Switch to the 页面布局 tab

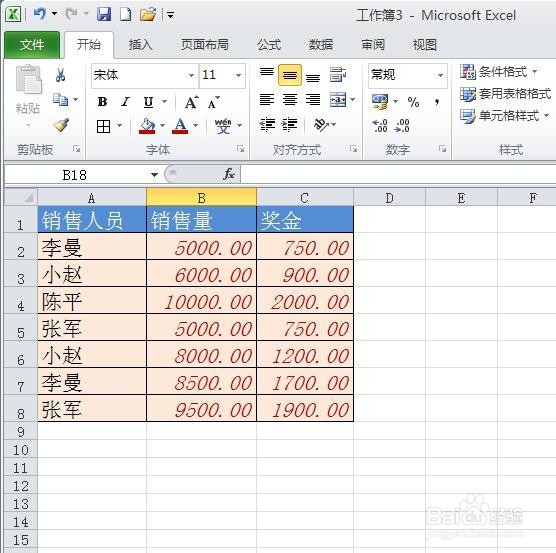(x=205, y=45)
